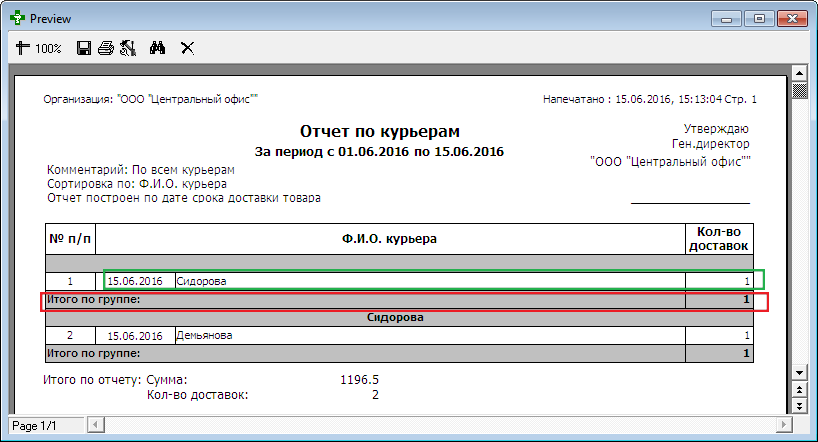This screenshot has height=442, width=818.
Task: Click the 'Кол-во доставок' column header
Action: pyautogui.click(x=719, y=239)
